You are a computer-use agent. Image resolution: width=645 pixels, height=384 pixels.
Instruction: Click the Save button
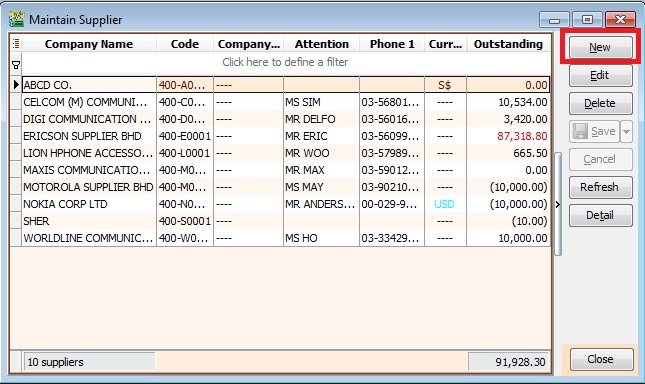pyautogui.click(x=594, y=131)
